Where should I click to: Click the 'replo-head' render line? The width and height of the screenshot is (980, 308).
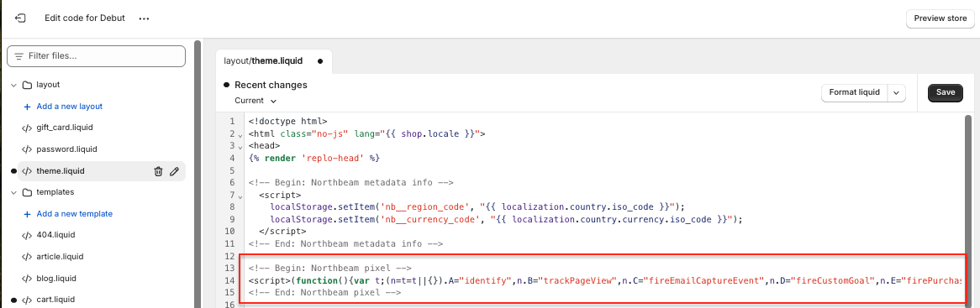point(313,159)
